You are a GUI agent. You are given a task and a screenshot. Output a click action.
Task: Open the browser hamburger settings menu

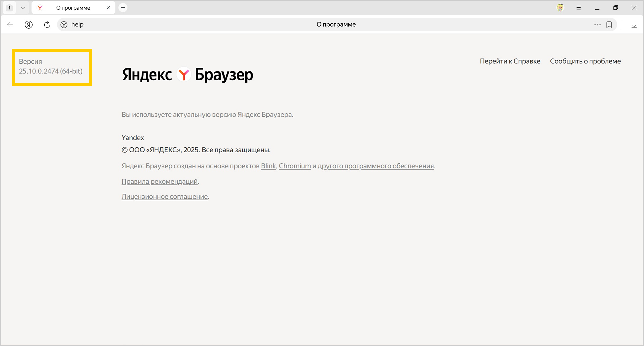click(578, 8)
